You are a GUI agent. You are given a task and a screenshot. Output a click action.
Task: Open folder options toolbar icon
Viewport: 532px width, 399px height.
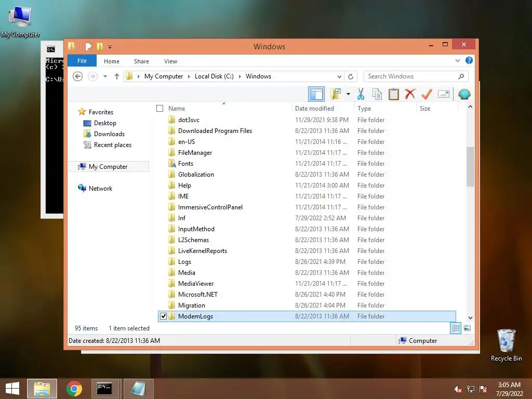336,94
